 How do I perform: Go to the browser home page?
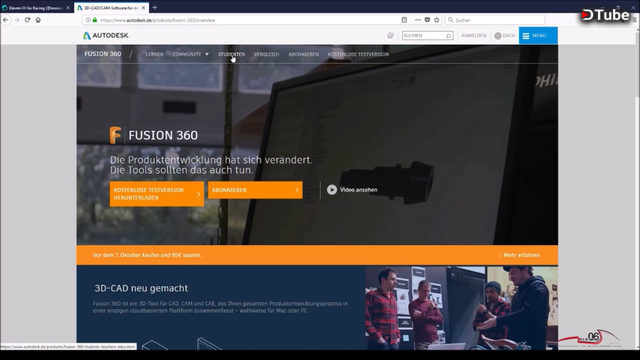click(38, 20)
